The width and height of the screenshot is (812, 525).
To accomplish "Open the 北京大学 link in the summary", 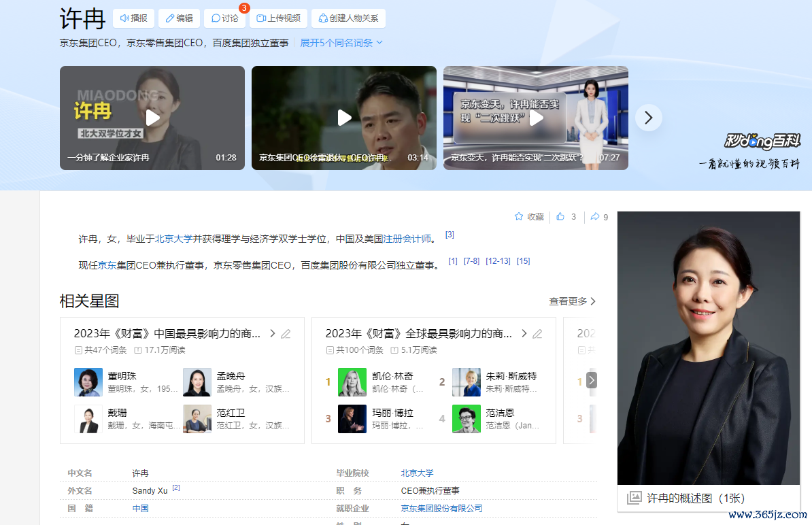I will point(173,239).
